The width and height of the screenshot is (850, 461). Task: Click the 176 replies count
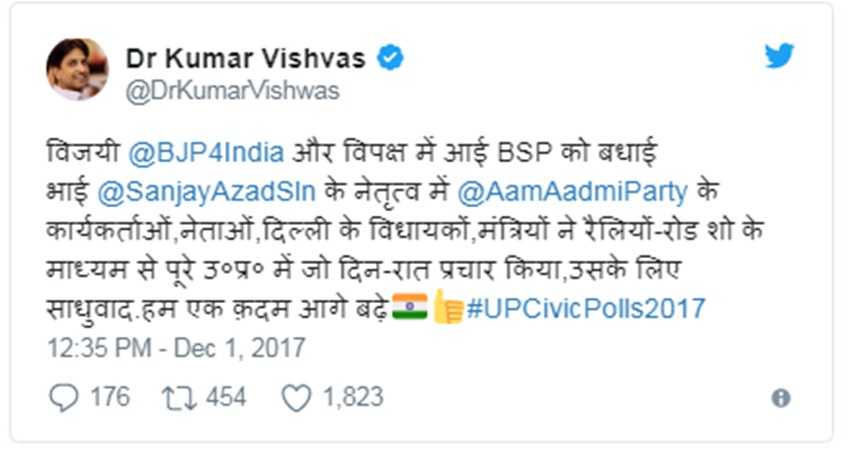coord(110,398)
